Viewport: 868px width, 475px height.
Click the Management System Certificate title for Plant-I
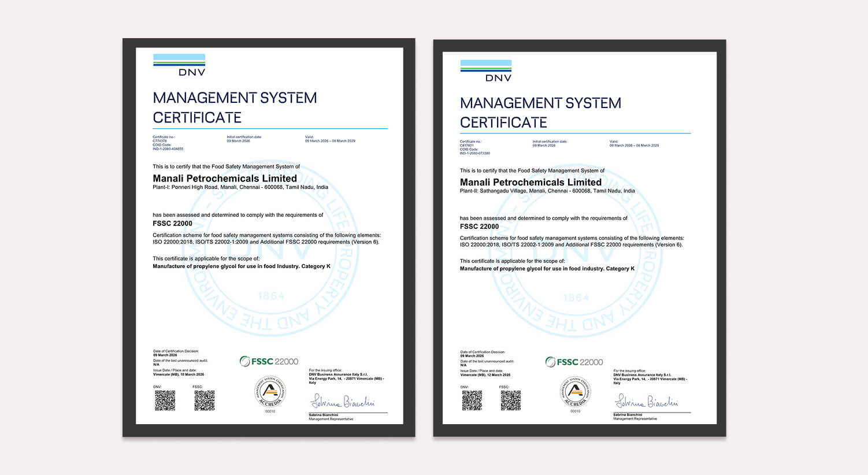point(235,107)
